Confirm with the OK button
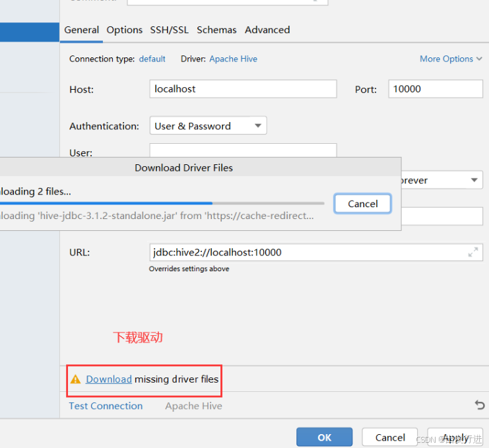Image resolution: width=489 pixels, height=448 pixels. pos(324,437)
